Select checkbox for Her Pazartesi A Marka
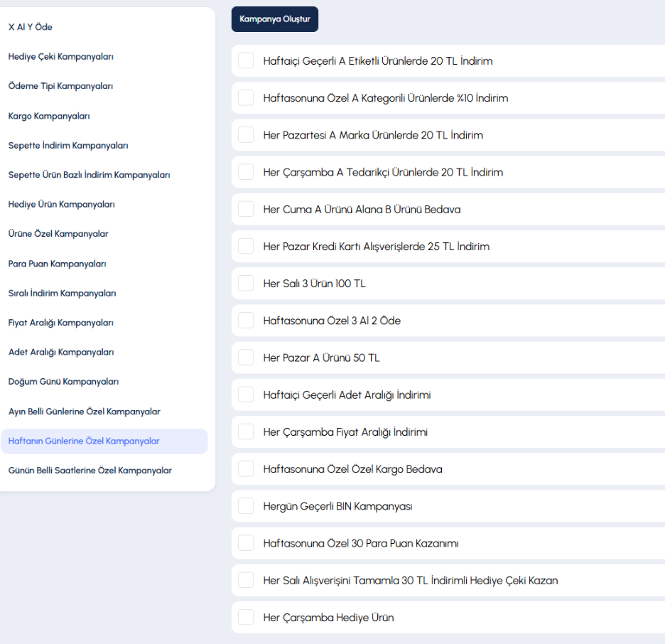665x644 pixels. pyautogui.click(x=246, y=135)
